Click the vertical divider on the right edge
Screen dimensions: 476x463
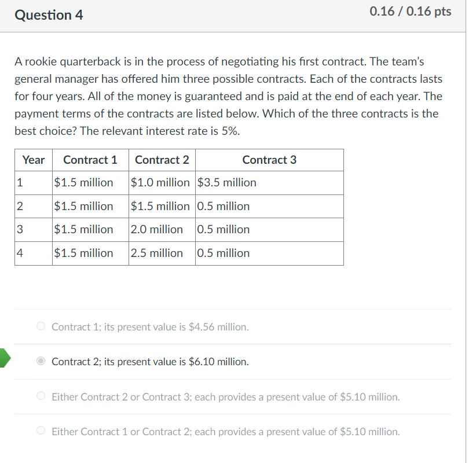(466, 231)
